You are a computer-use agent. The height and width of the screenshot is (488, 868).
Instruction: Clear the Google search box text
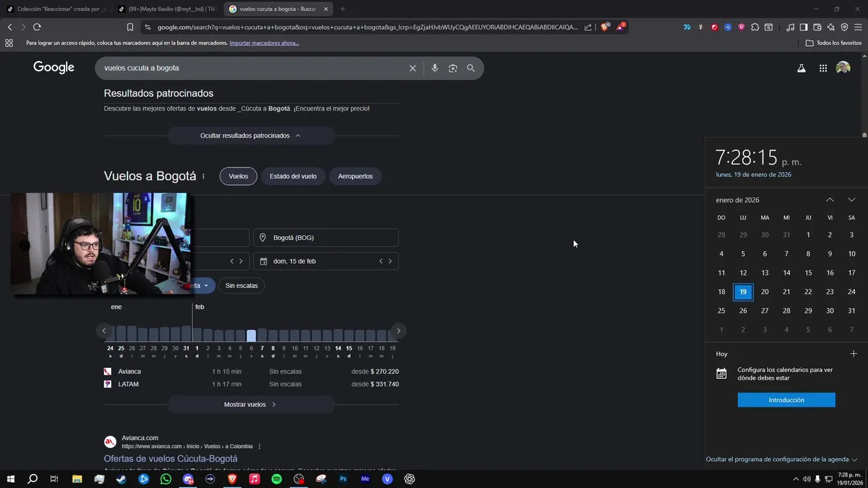pos(412,68)
